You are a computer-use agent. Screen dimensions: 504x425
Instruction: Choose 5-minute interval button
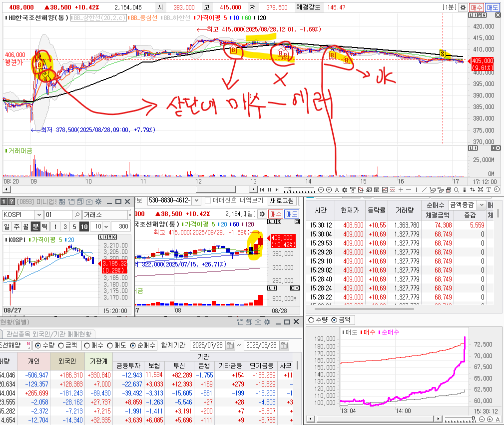74,226
